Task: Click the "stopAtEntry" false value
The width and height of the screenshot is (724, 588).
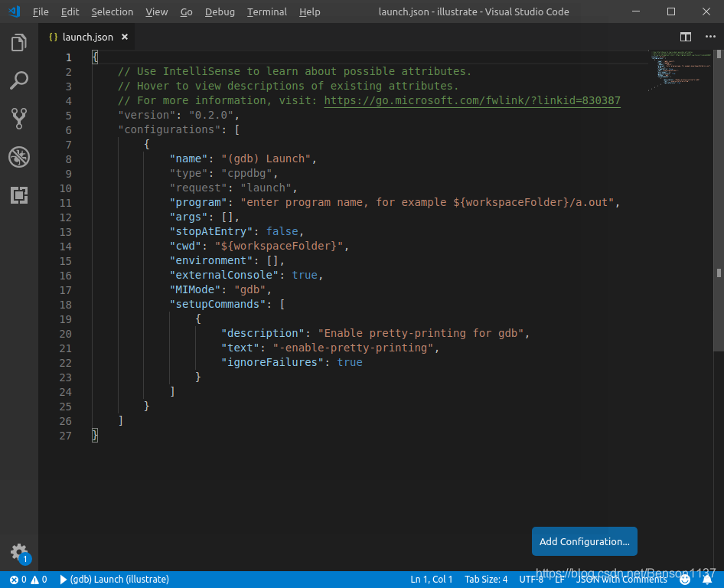Action: tap(282, 231)
